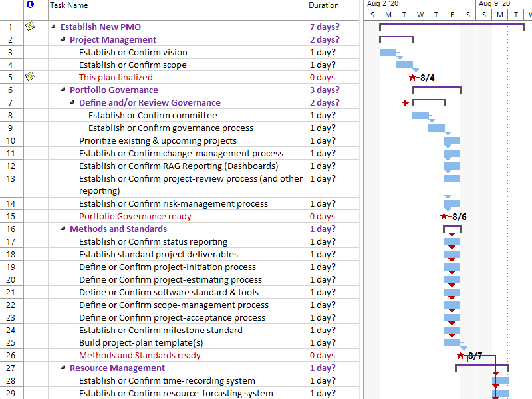Image resolution: width=532 pixels, height=399 pixels.
Task: Click the 8/7 milestone star marker
Action: pyautogui.click(x=460, y=355)
